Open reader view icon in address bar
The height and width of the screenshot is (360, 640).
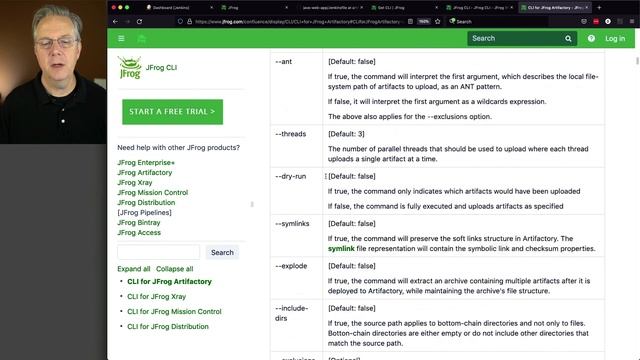coord(410,21)
